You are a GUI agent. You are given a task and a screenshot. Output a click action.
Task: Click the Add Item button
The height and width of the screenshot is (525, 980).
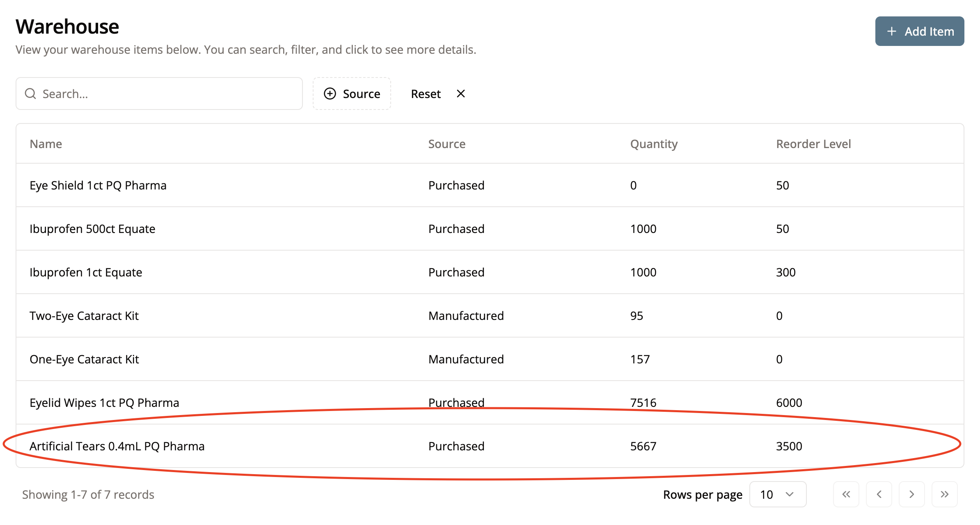(919, 31)
